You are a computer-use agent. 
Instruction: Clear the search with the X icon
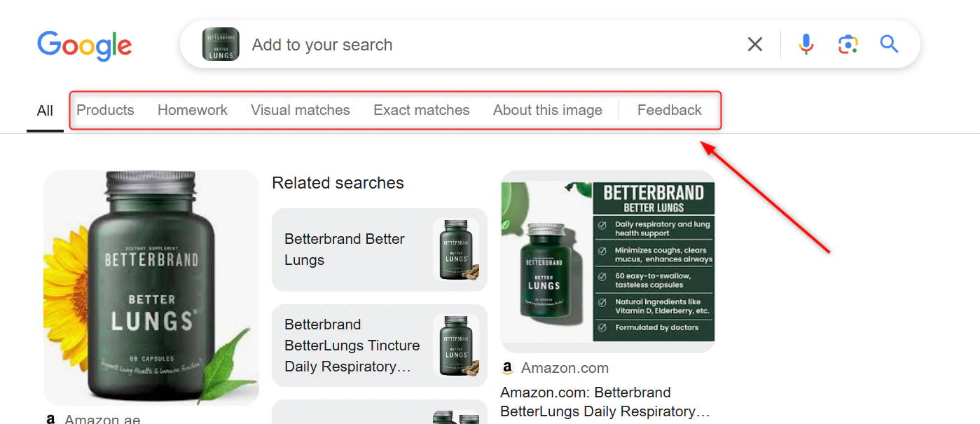[754, 44]
